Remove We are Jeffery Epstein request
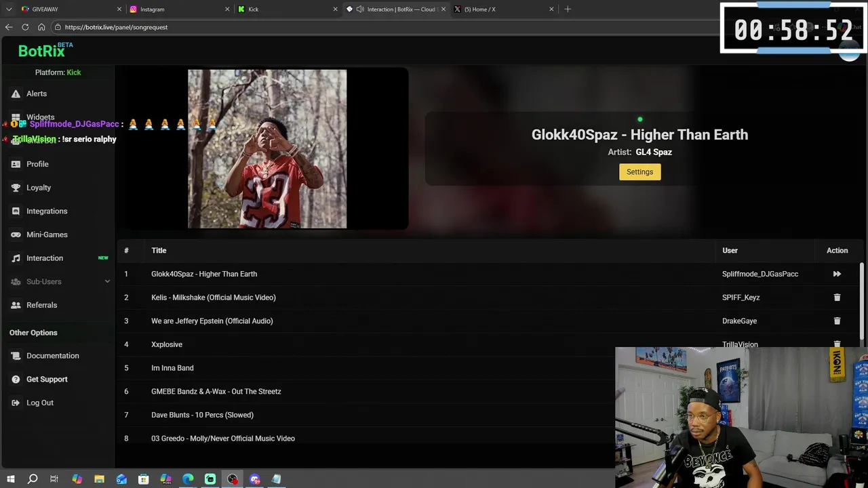868x488 pixels. (x=837, y=321)
